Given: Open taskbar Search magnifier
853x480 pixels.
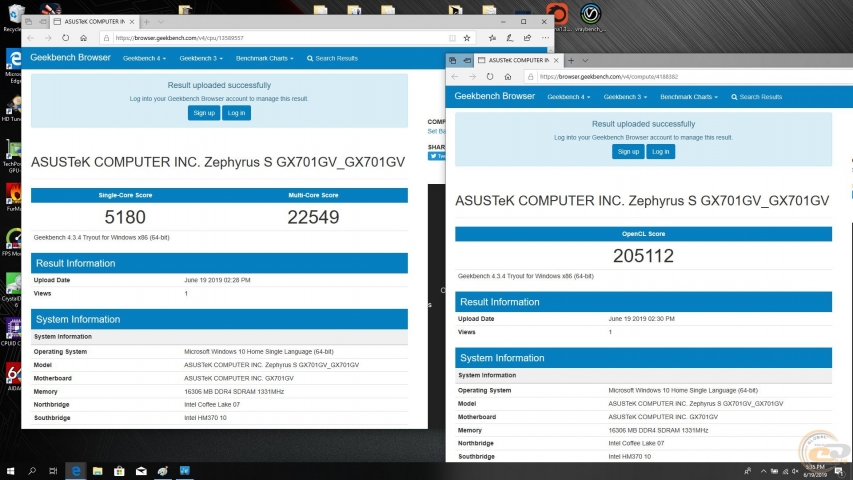Looking at the screenshot, I should [32, 471].
